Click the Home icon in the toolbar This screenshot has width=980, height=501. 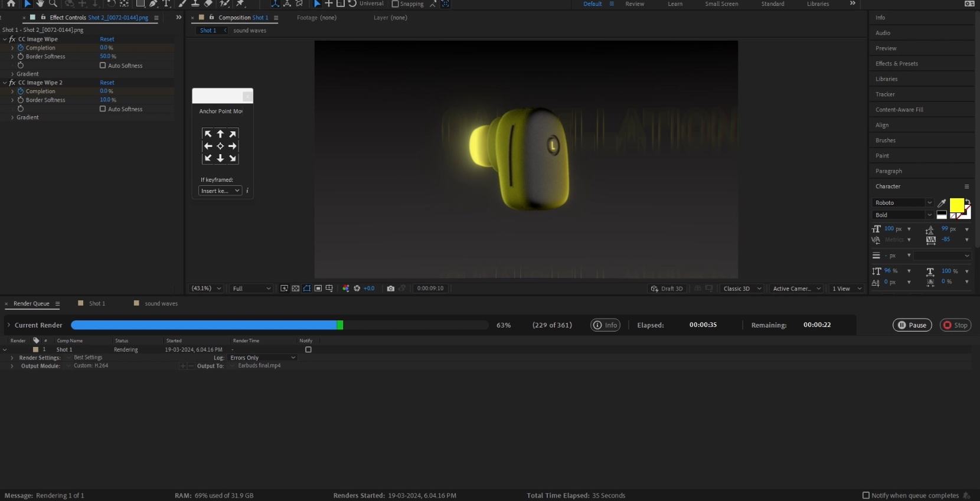coord(11,4)
